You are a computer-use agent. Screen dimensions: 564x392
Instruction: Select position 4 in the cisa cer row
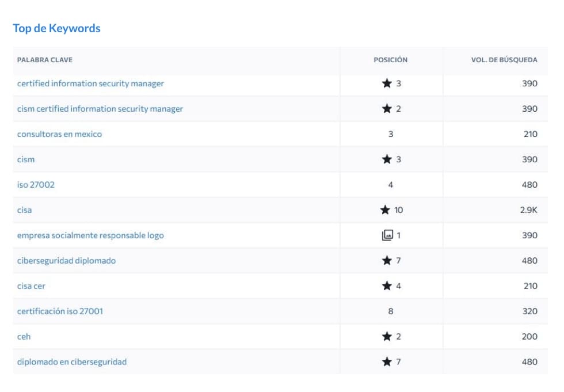398,286
